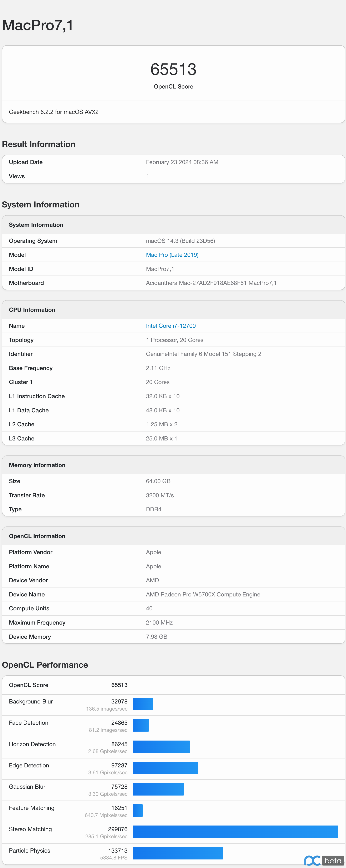Click the Gaussian Blur score bar
The width and height of the screenshot is (346, 868).
pos(158,789)
